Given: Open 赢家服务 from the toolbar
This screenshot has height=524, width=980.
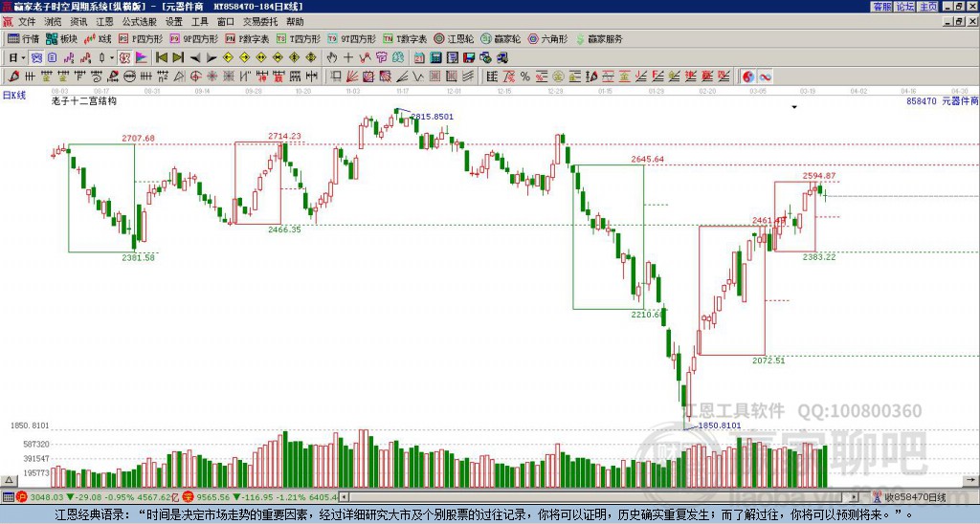Looking at the screenshot, I should [x=599, y=38].
